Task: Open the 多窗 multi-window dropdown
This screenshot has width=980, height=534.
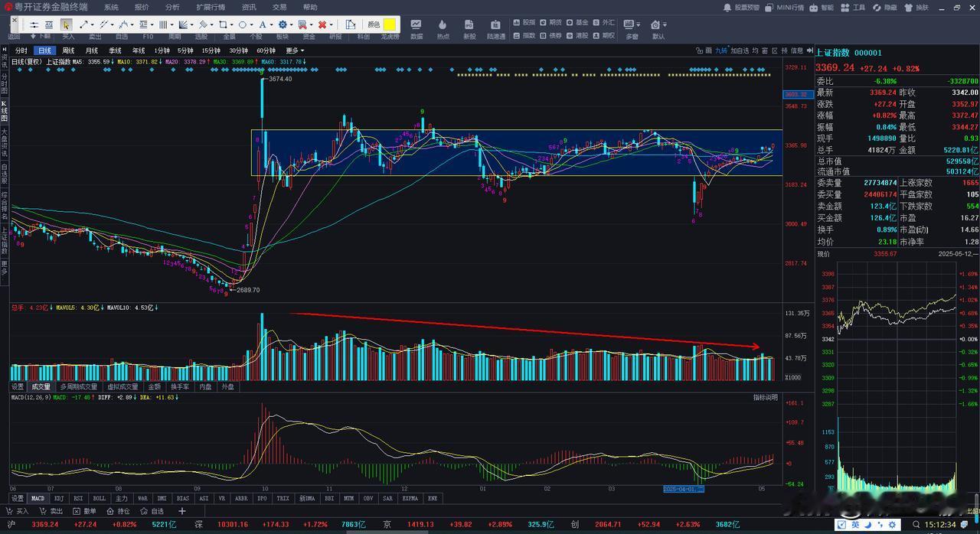Action: tap(632, 29)
